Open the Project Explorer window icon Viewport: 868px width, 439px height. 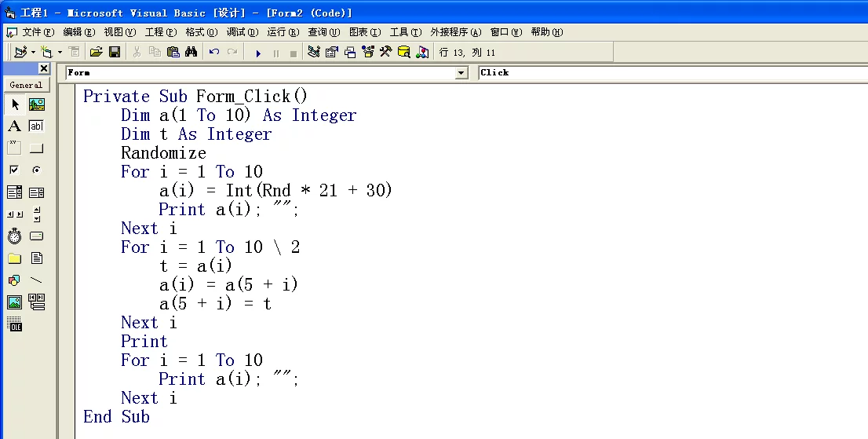point(313,52)
